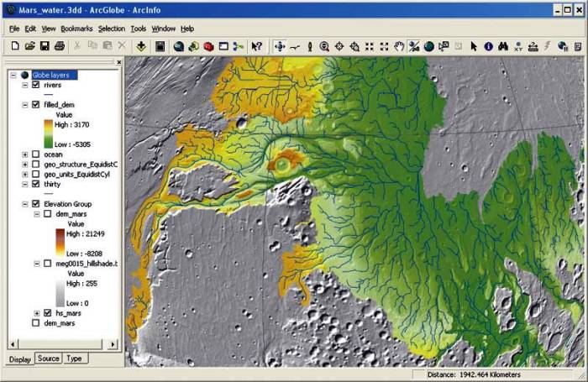Select the Identify info tool icon

pos(488,46)
